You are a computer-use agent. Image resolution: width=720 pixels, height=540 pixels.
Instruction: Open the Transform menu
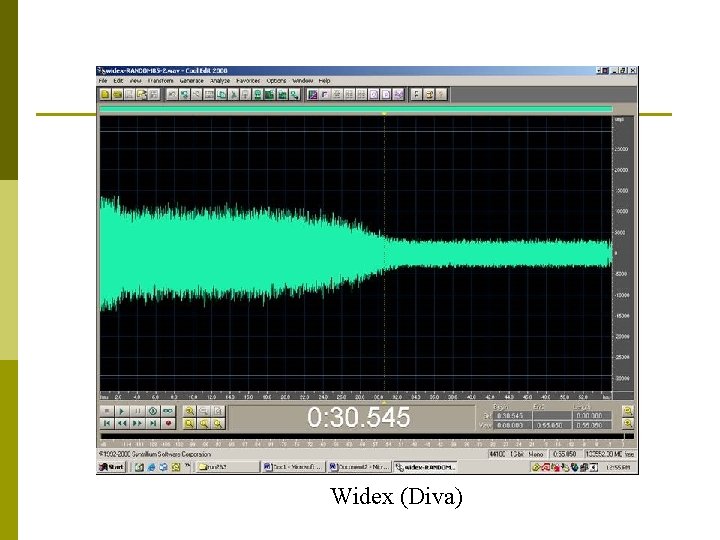tap(160, 80)
